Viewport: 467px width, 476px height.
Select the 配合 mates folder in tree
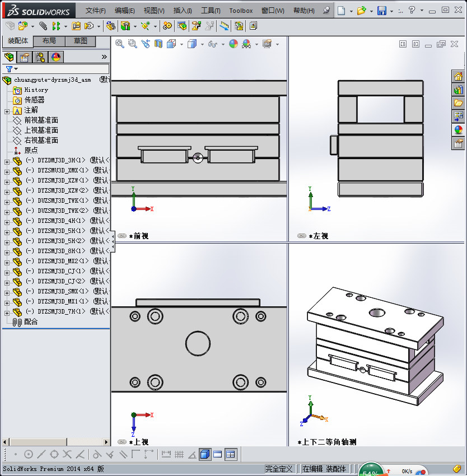click(31, 322)
